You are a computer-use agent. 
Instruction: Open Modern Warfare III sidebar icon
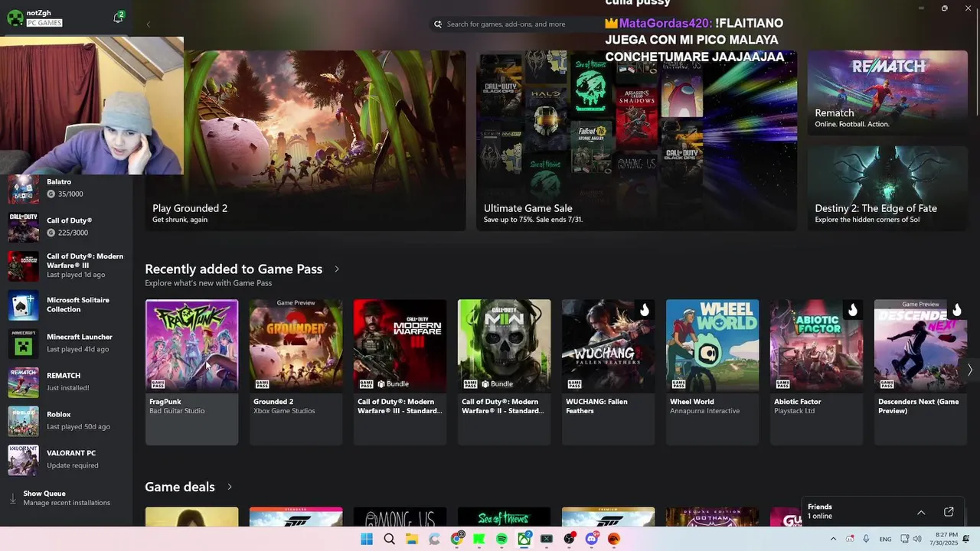tap(23, 266)
